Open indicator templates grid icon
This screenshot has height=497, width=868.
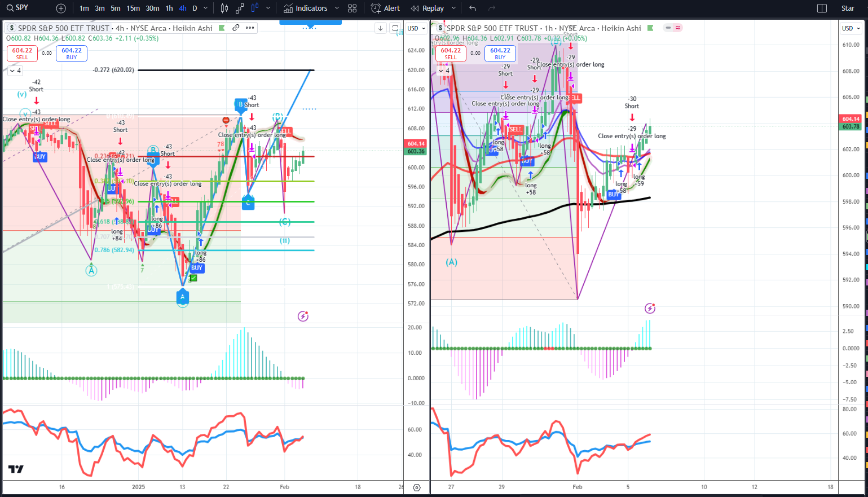(353, 8)
